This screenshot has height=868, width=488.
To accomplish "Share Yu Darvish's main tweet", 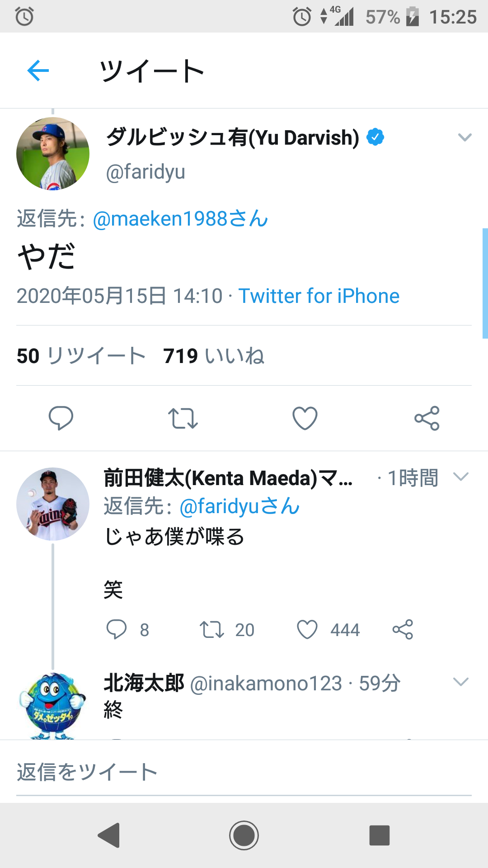I will click(x=427, y=418).
